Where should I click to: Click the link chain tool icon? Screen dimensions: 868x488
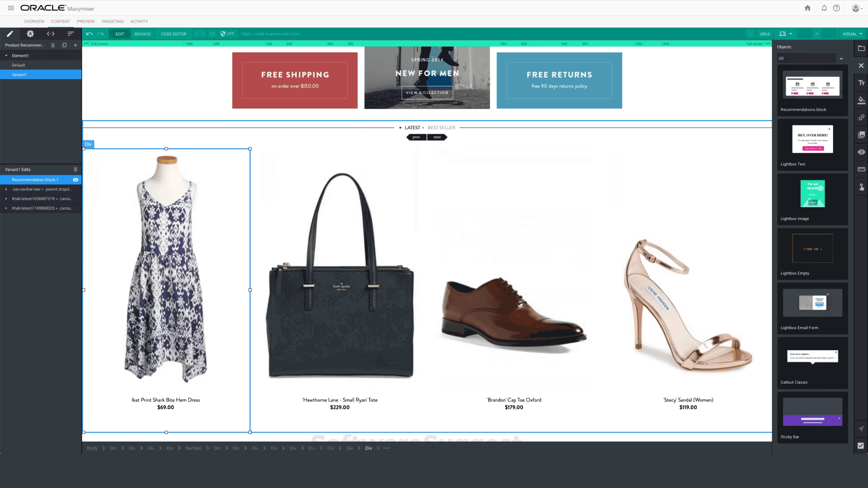pos(861,117)
